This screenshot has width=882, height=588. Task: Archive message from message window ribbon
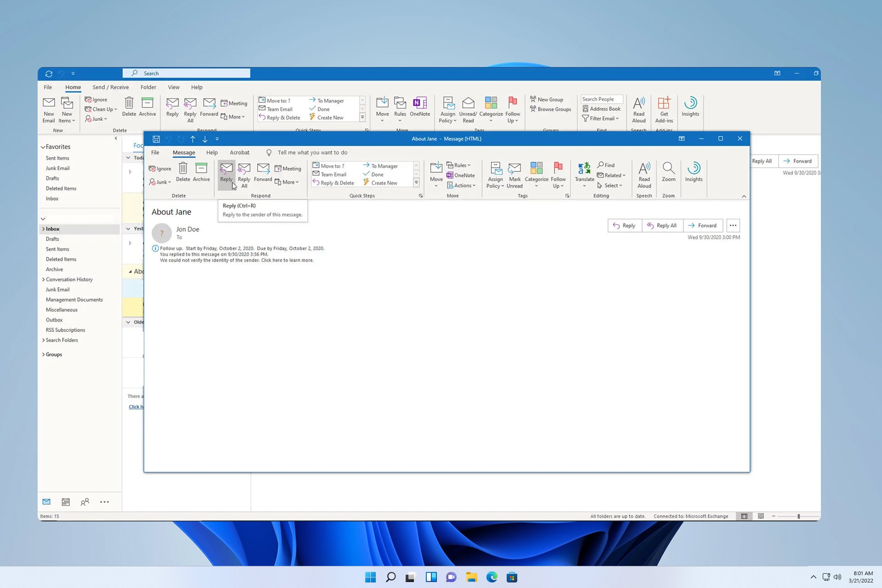coord(201,173)
